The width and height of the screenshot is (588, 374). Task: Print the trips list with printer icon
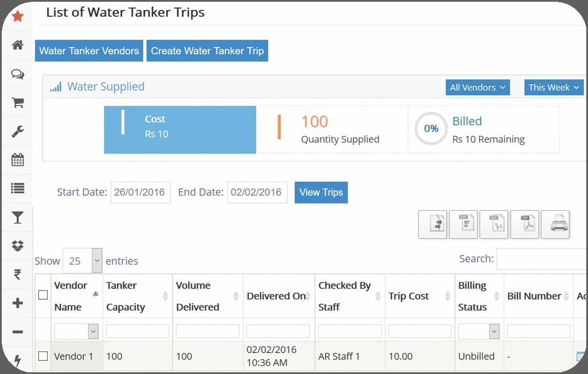click(555, 224)
